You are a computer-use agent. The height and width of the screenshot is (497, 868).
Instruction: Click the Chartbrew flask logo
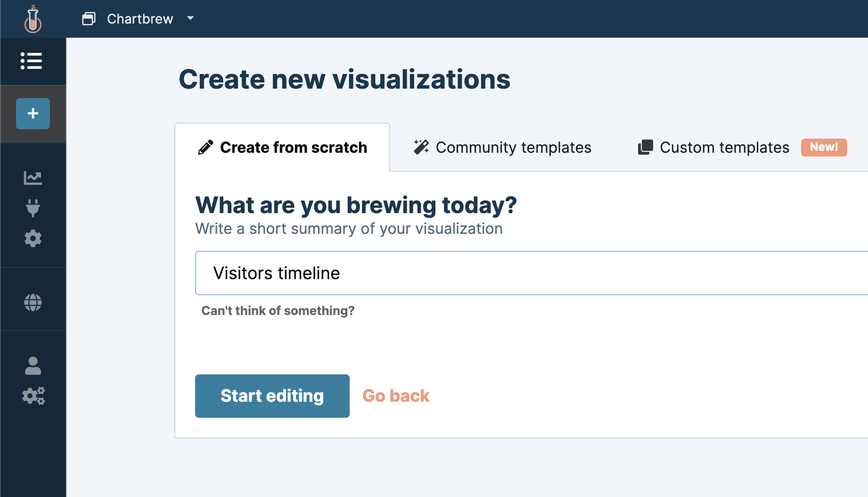[33, 19]
